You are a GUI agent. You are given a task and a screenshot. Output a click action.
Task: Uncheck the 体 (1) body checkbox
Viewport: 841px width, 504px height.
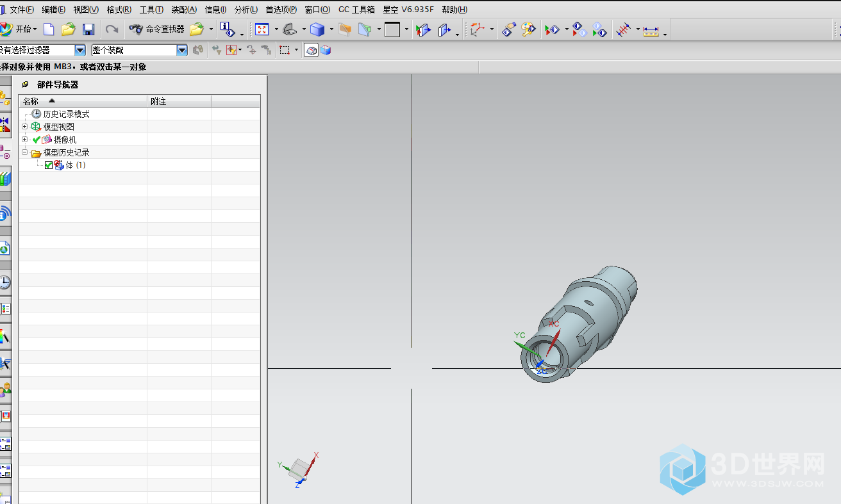49,165
